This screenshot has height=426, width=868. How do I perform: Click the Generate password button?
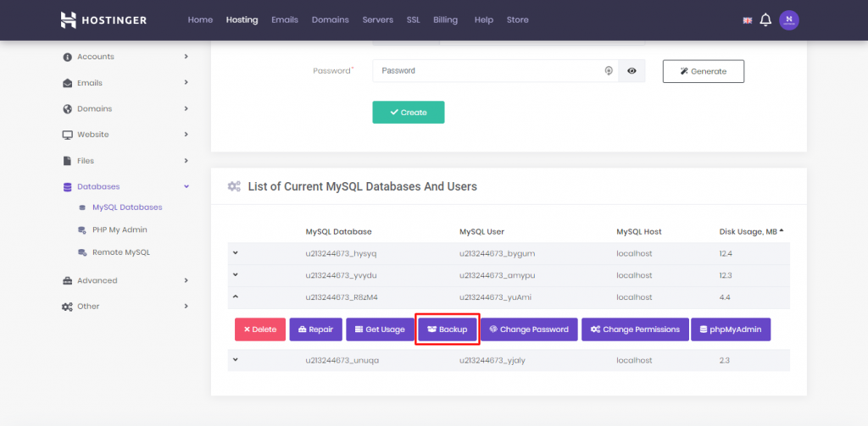point(704,71)
